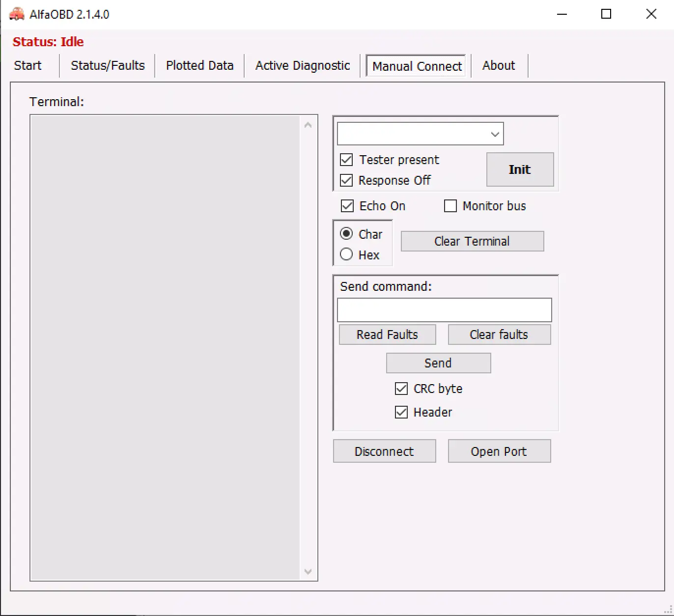Click the Clear Terminal button
This screenshot has width=674, height=616.
(472, 241)
